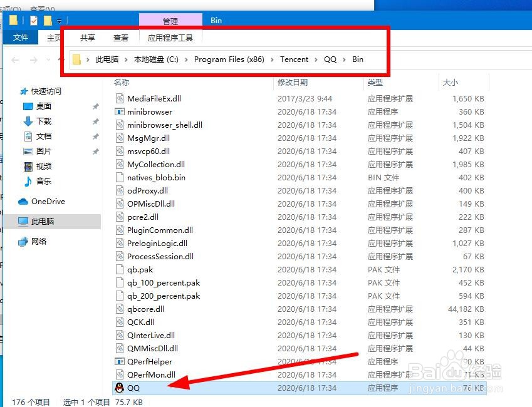Click the Downloads (下载) arrow icon
The height and width of the screenshot is (407, 532).
pos(28,121)
